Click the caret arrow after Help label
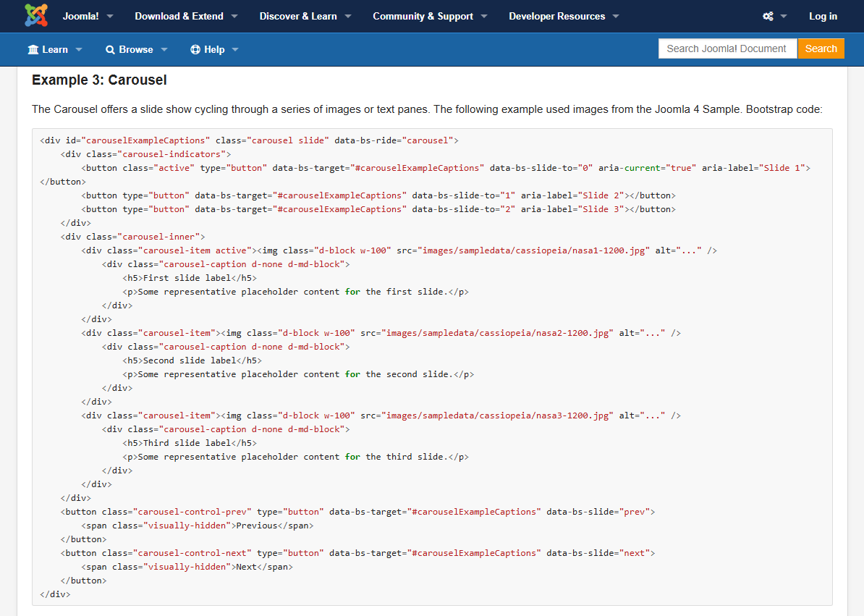 pyautogui.click(x=235, y=50)
